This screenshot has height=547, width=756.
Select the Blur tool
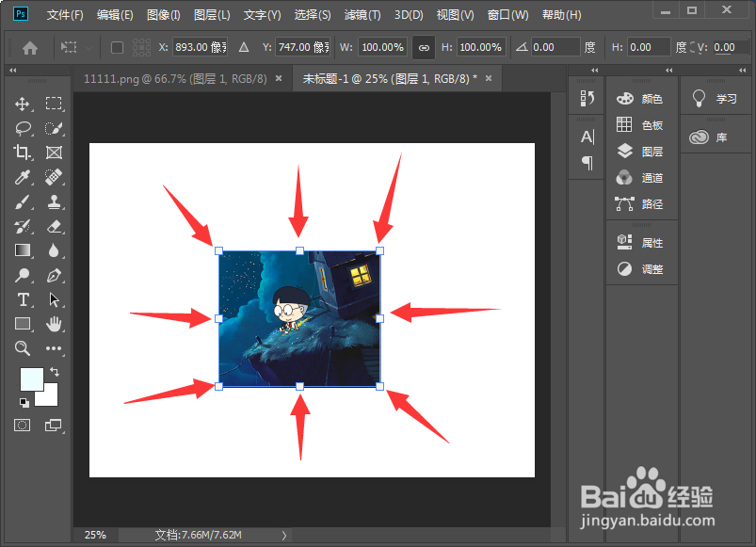tap(54, 250)
